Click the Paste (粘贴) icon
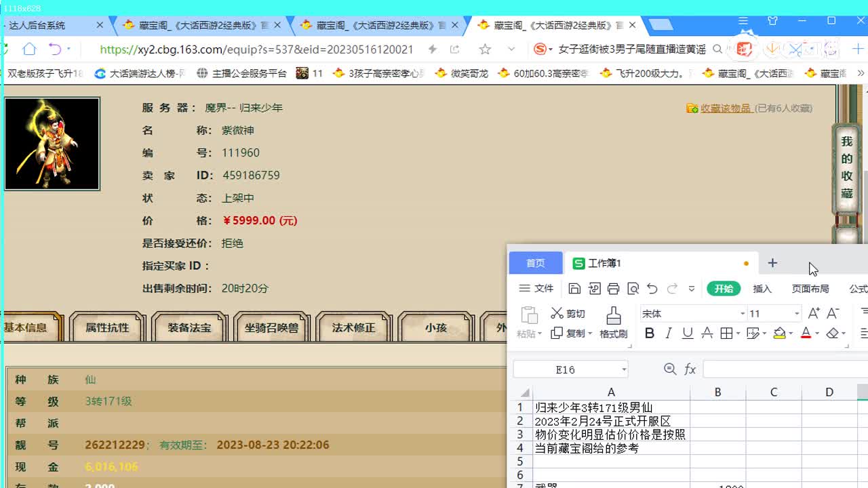Screen dimensions: 868x488 tap(529, 316)
